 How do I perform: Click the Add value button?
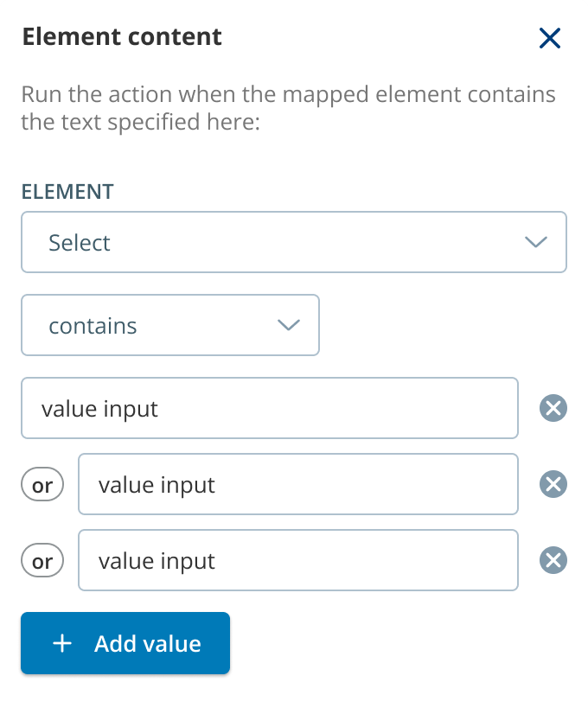tap(125, 643)
